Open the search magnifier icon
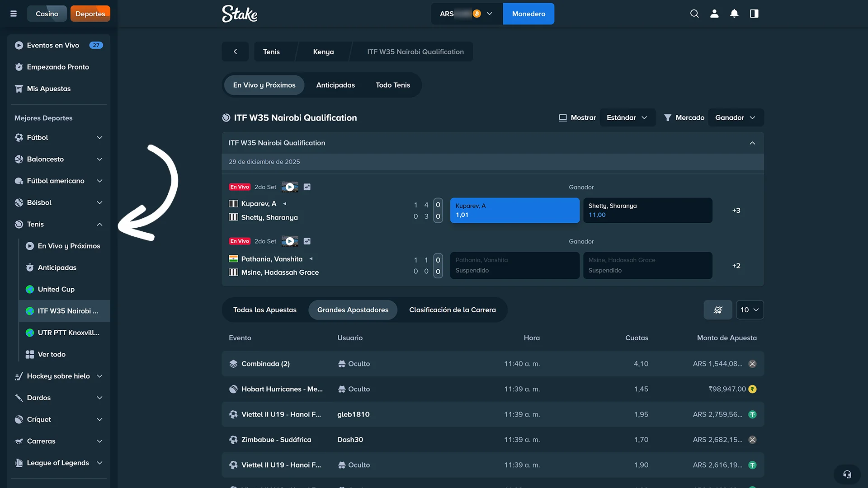 [694, 14]
